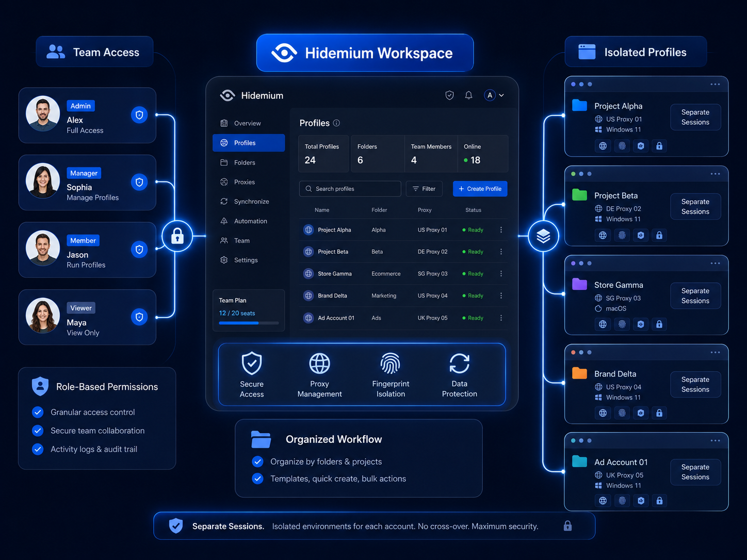The width and height of the screenshot is (747, 560).
Task: Click Separate Sessions button on Ad Account 01 card
Action: coord(695,472)
